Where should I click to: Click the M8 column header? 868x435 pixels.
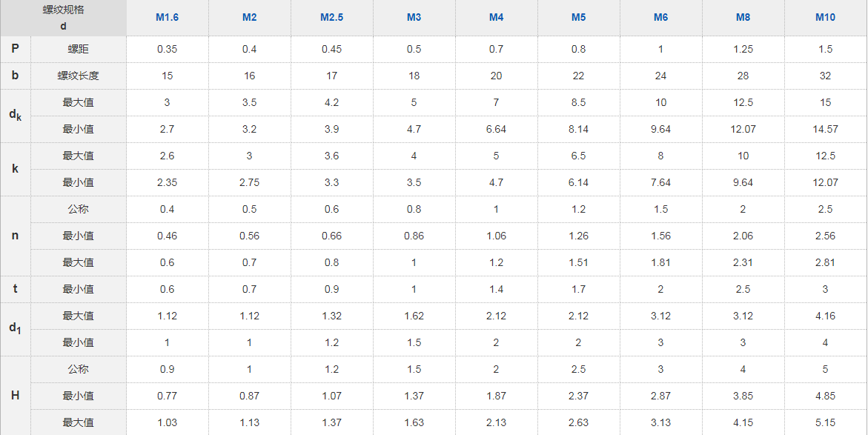pyautogui.click(x=743, y=17)
